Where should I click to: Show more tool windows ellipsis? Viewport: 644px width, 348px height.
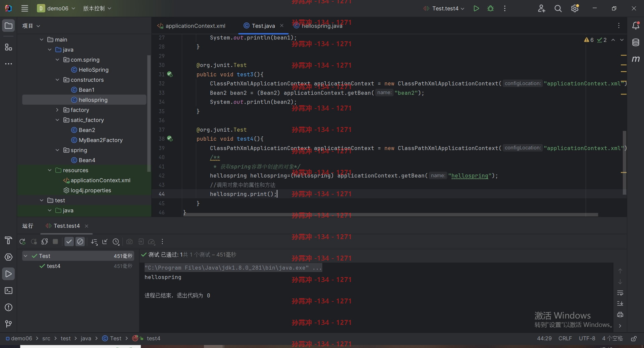(8, 64)
